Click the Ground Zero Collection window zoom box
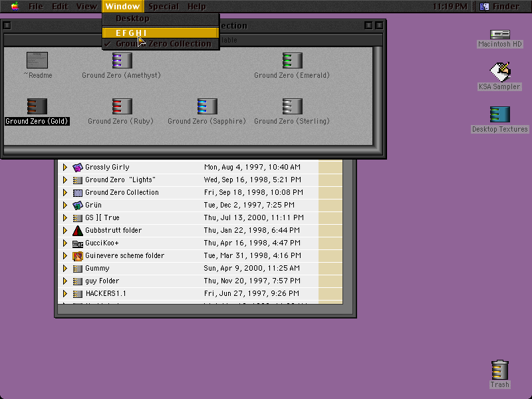532x399 pixels. tap(368, 25)
